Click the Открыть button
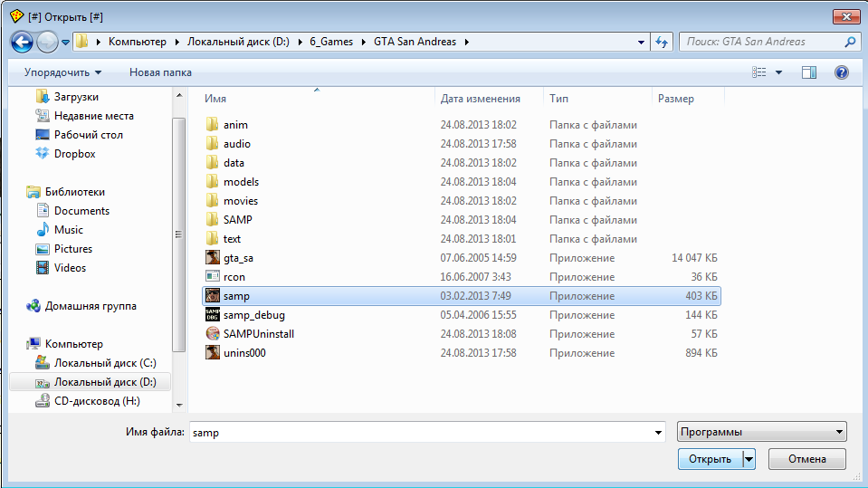This screenshot has height=488, width=868. coord(711,459)
